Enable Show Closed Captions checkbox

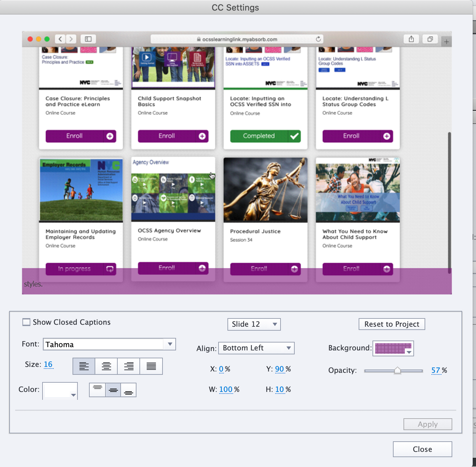click(26, 322)
